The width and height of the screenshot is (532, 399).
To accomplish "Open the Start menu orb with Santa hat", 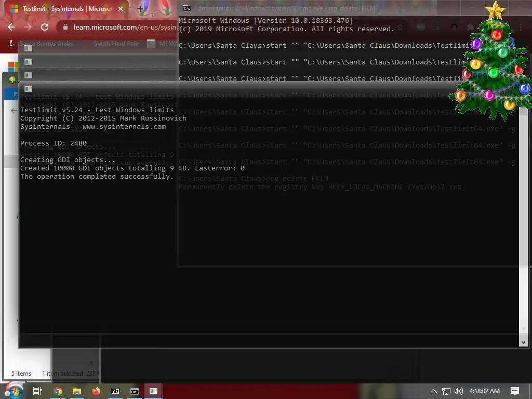I will (x=14, y=391).
